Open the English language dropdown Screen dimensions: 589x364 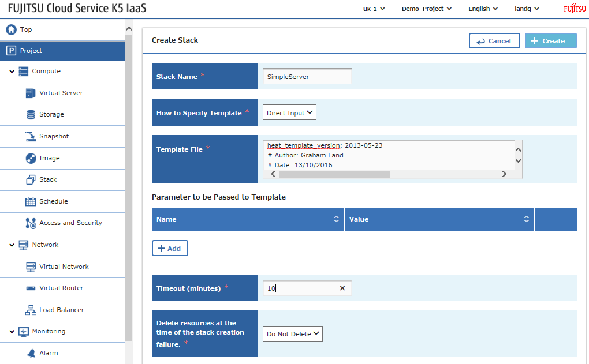point(483,9)
